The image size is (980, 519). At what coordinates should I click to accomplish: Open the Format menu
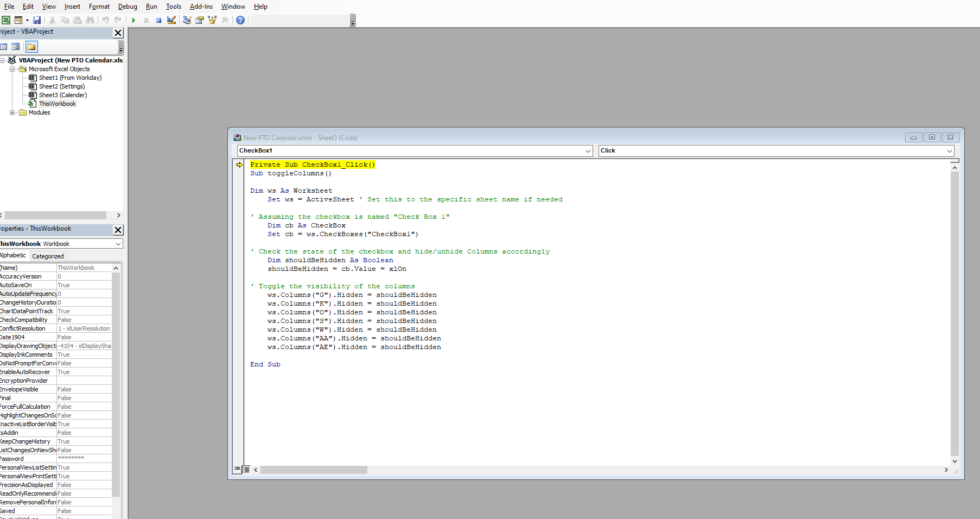99,7
